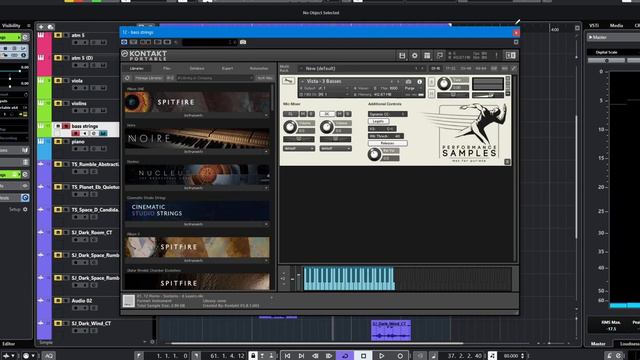The image size is (640, 360).
Task: Solo the violins track
Action: [66, 103]
